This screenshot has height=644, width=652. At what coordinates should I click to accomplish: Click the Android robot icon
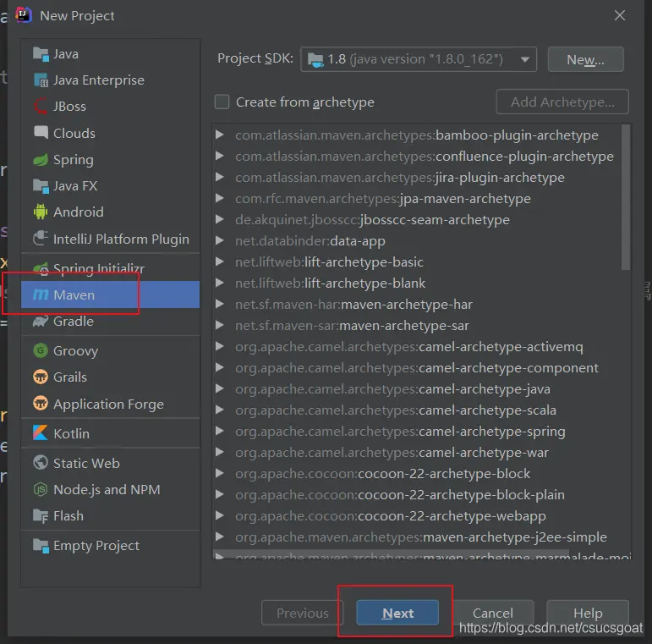click(41, 212)
